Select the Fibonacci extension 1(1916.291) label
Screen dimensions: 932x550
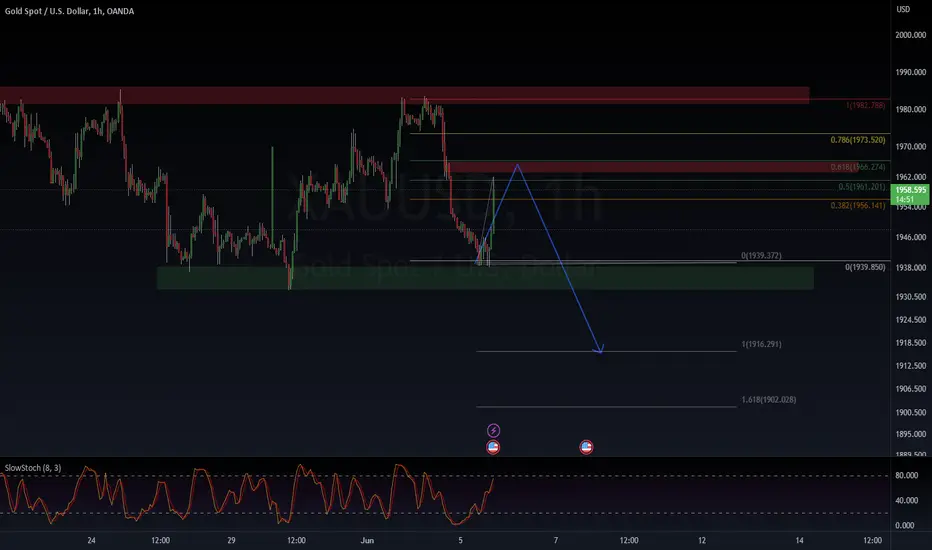point(761,344)
